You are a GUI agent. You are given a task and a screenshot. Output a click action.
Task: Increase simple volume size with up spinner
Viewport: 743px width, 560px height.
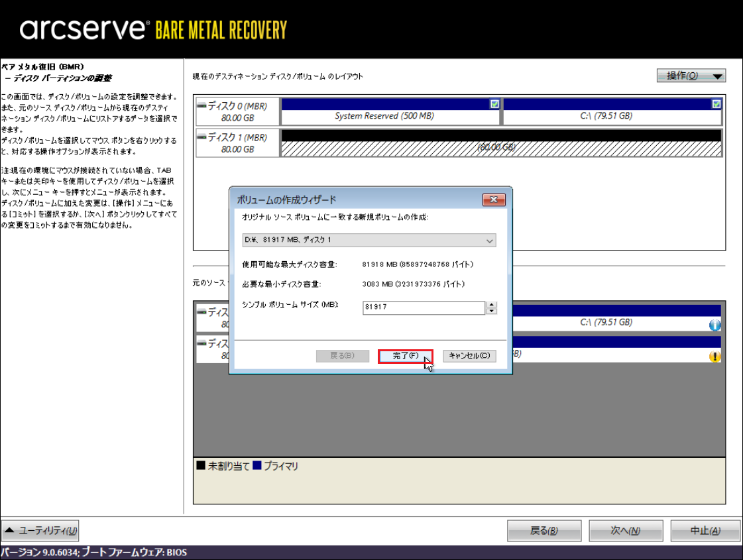(491, 305)
